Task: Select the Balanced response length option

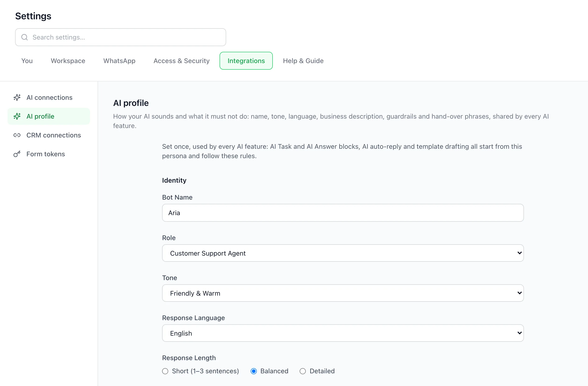Action: coord(253,371)
